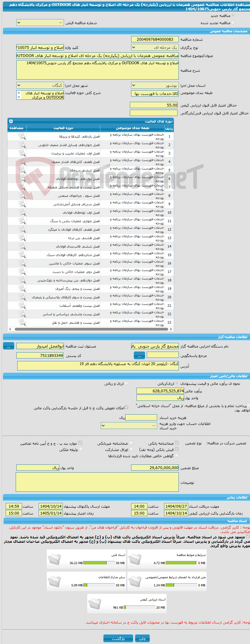This screenshot has height=644, width=250.
Task: Click the برآورد مالی amount field
Action: [160, 391]
